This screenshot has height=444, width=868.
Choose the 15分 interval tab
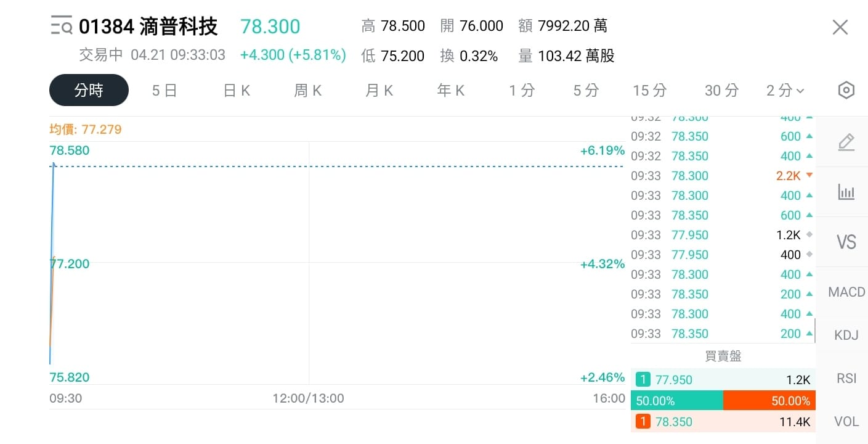tap(649, 91)
